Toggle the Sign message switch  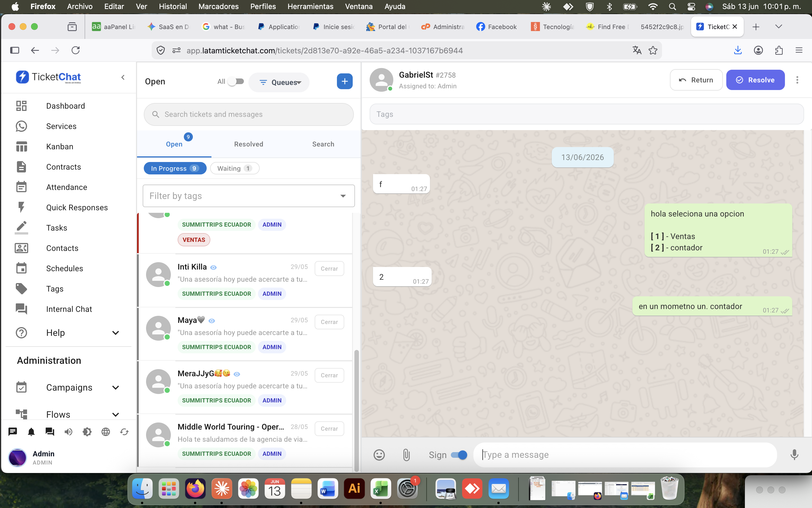(459, 455)
